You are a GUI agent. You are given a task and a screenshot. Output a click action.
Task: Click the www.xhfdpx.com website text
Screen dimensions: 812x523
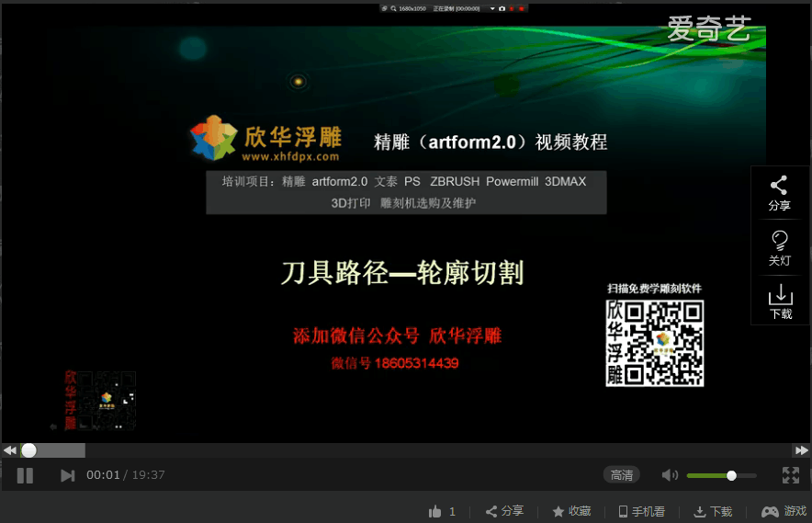[290, 156]
